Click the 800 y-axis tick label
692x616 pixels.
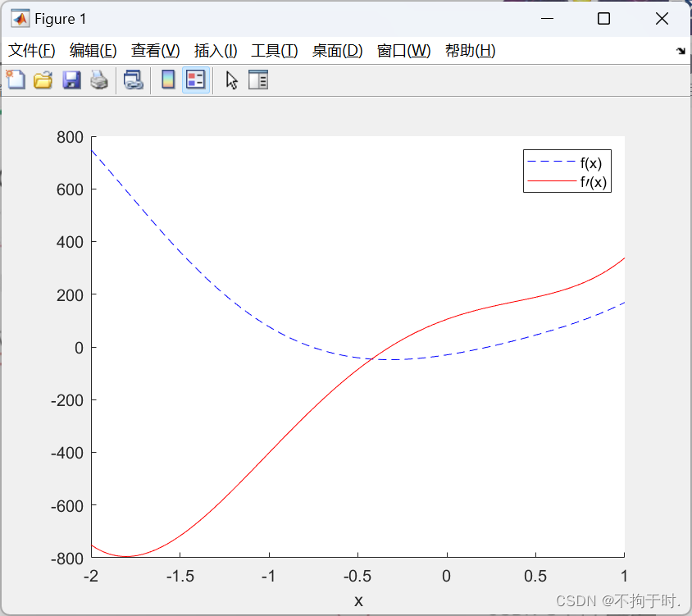[70, 137]
